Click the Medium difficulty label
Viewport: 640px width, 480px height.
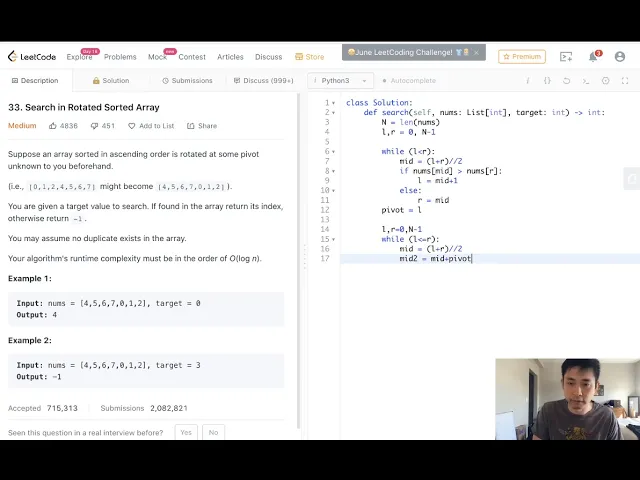tap(22, 126)
